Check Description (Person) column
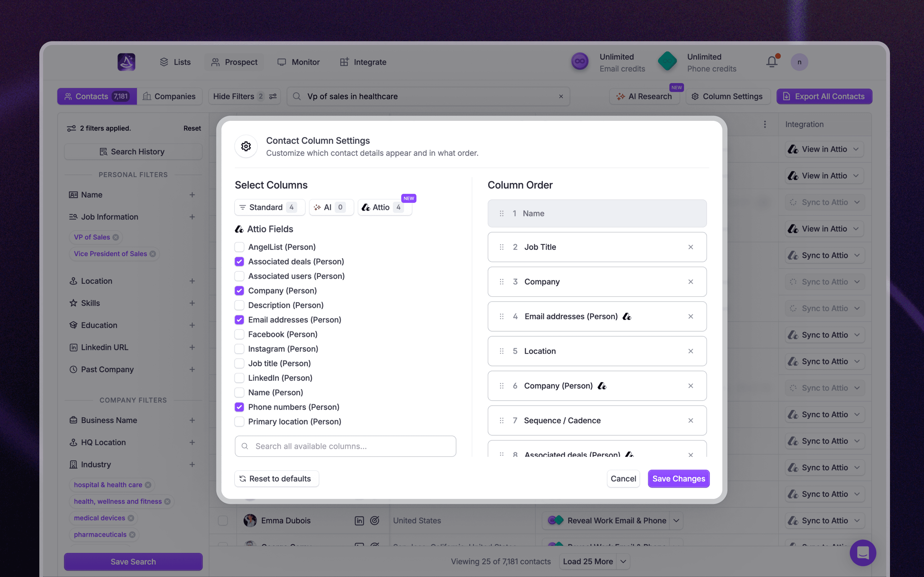 point(239,305)
